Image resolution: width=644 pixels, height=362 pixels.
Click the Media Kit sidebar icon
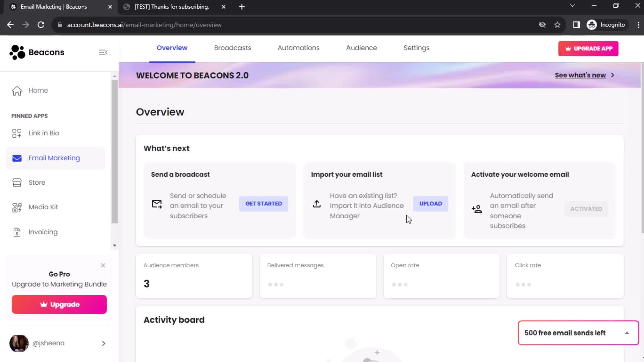[17, 207]
